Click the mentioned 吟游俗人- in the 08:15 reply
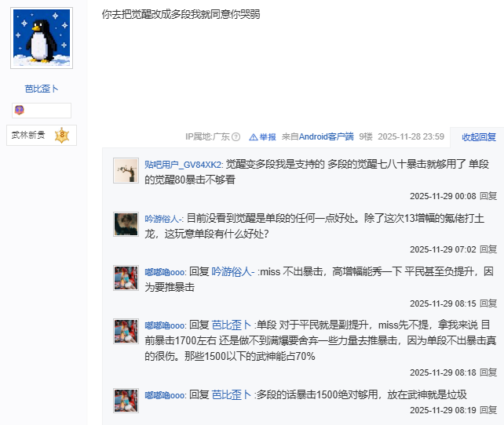504x425 pixels. coord(233,272)
